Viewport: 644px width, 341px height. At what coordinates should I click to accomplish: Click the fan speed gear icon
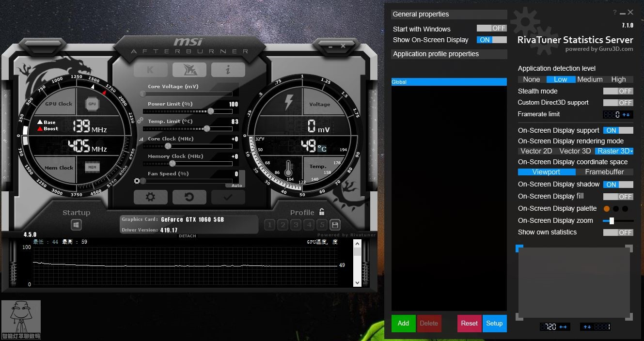point(137,181)
